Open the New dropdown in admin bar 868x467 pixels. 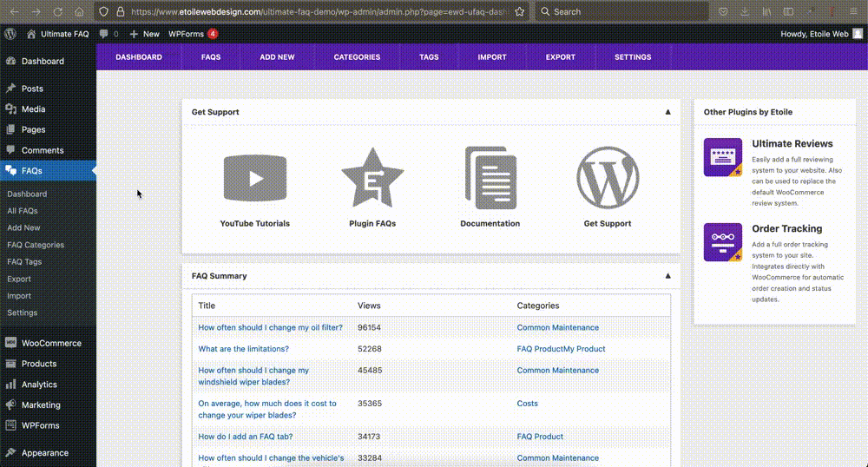point(144,34)
